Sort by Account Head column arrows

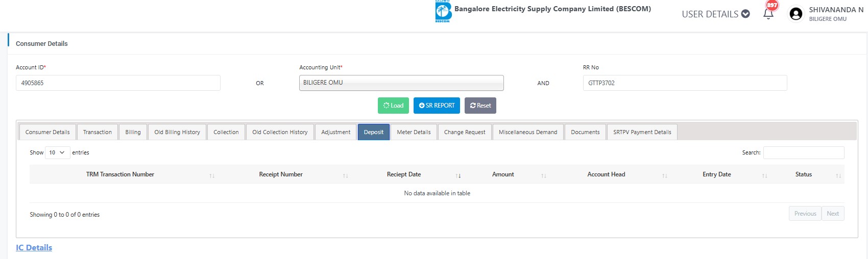pyautogui.click(x=665, y=175)
